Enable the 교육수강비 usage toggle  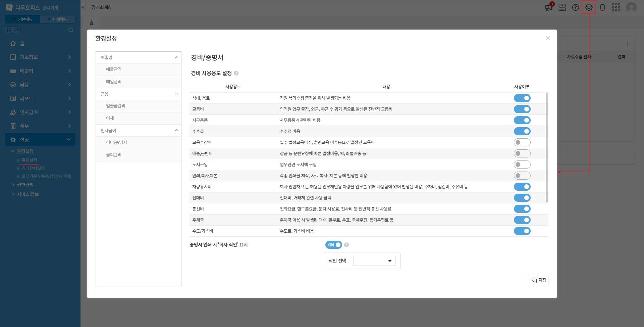(522, 142)
